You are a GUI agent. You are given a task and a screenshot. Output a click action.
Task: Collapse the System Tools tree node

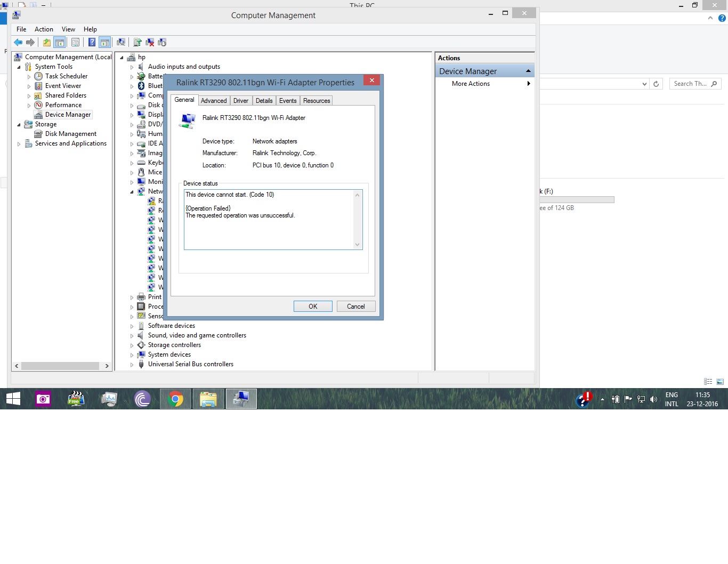(x=19, y=67)
